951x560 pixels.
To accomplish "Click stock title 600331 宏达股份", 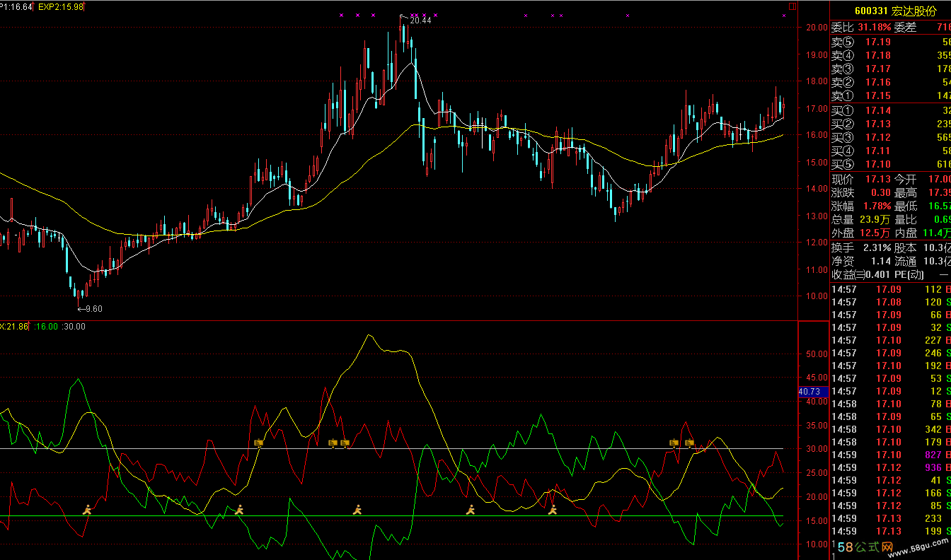I will coord(895,11).
